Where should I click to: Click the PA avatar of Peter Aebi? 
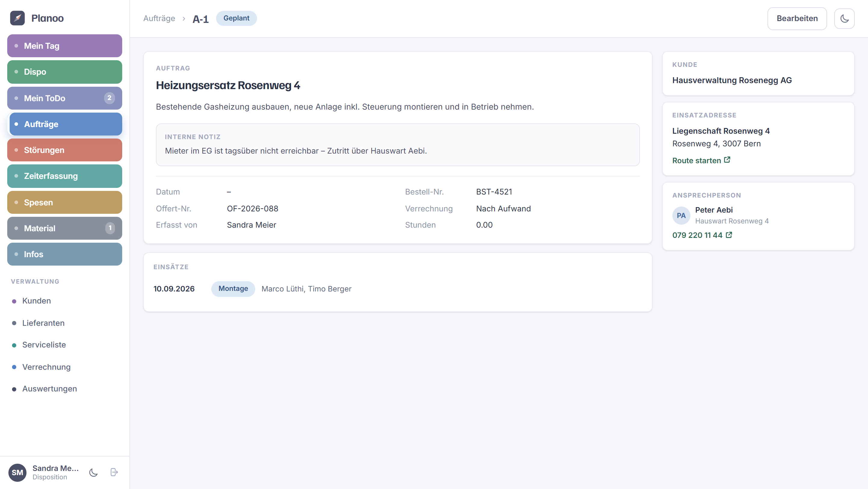coord(681,215)
